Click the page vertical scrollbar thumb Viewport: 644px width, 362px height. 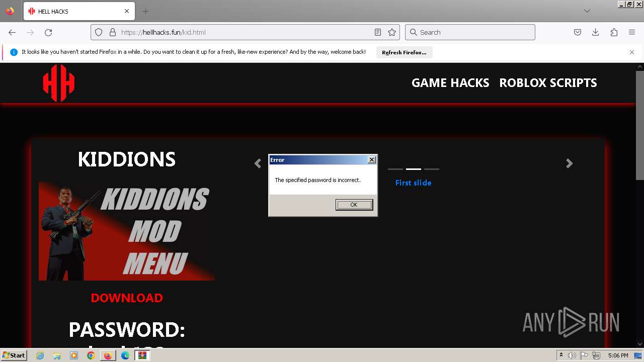click(639, 125)
